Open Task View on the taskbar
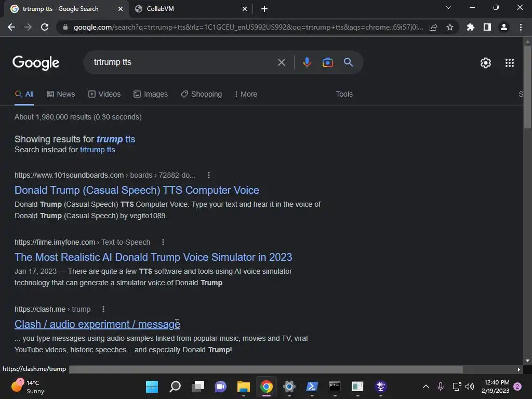The width and height of the screenshot is (532, 399). (x=198, y=387)
